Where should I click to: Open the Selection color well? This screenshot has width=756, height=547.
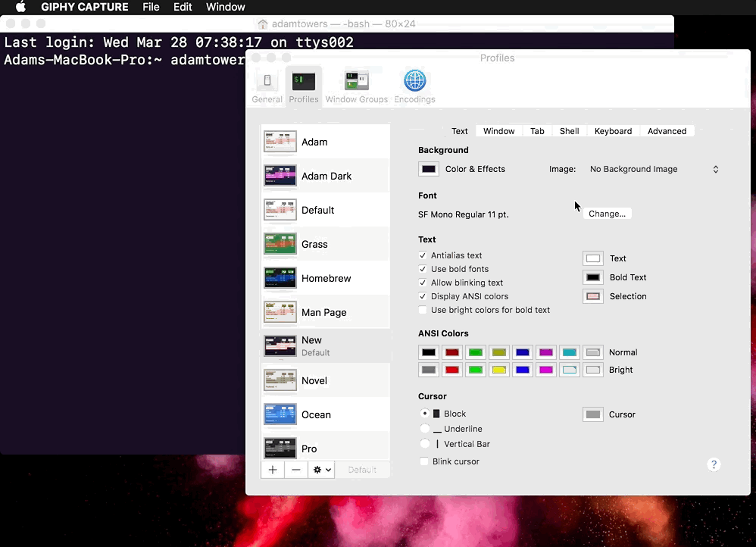coord(593,296)
